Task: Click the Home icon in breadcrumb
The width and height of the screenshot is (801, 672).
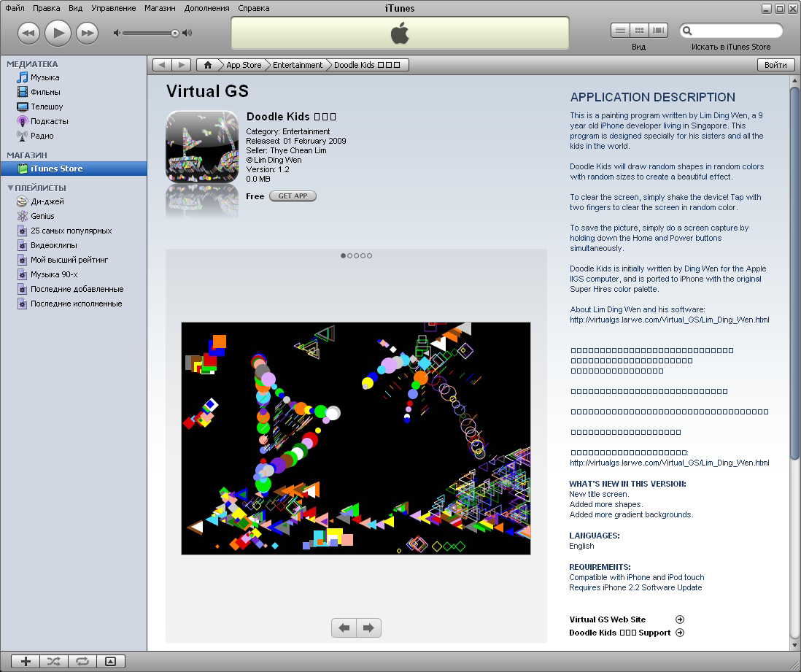Action: (208, 65)
